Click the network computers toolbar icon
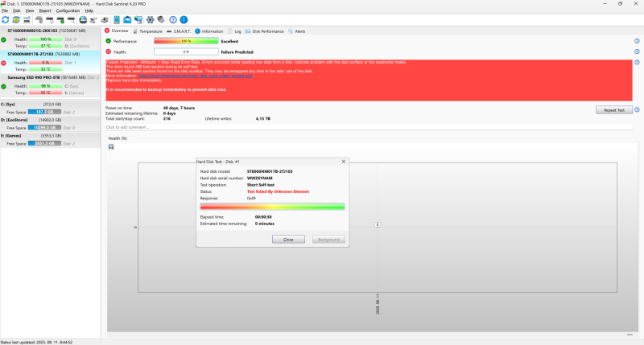Screen dimensions: 644x345 click(138, 19)
